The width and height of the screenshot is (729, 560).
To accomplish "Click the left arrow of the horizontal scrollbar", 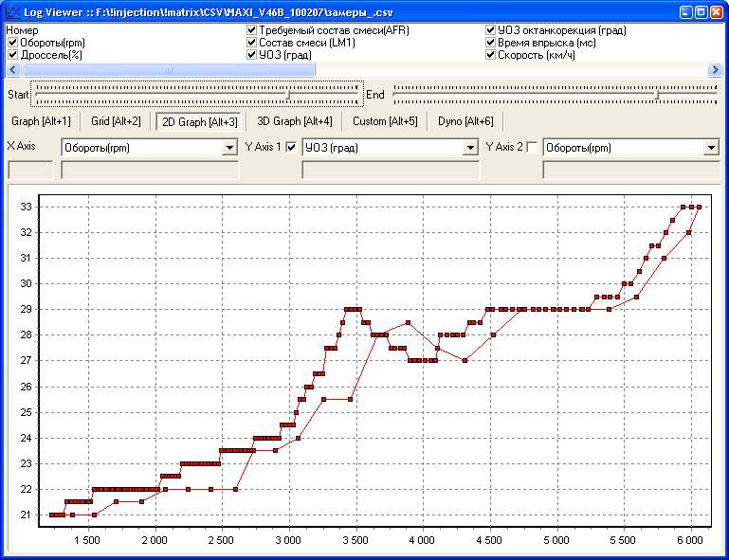I will (12, 69).
